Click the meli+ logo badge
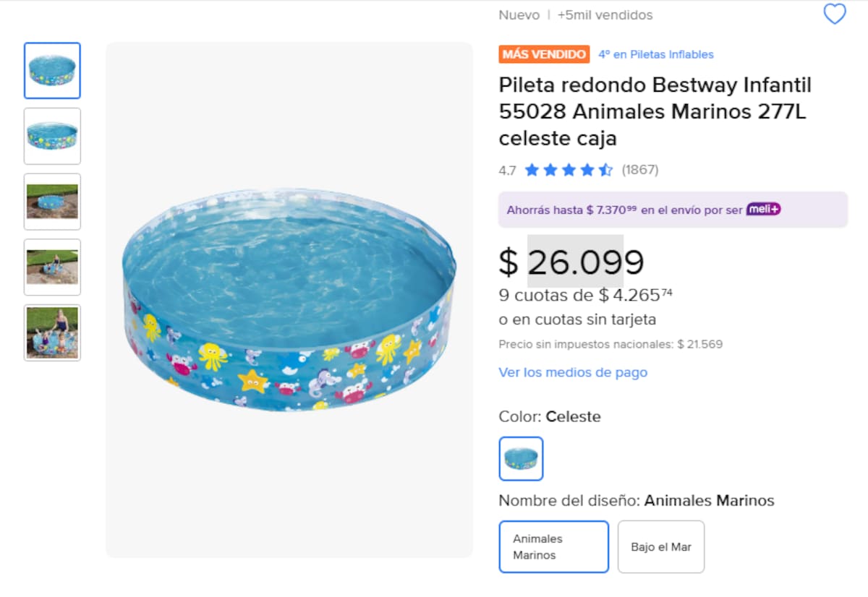This screenshot has height=597, width=868. [x=764, y=210]
